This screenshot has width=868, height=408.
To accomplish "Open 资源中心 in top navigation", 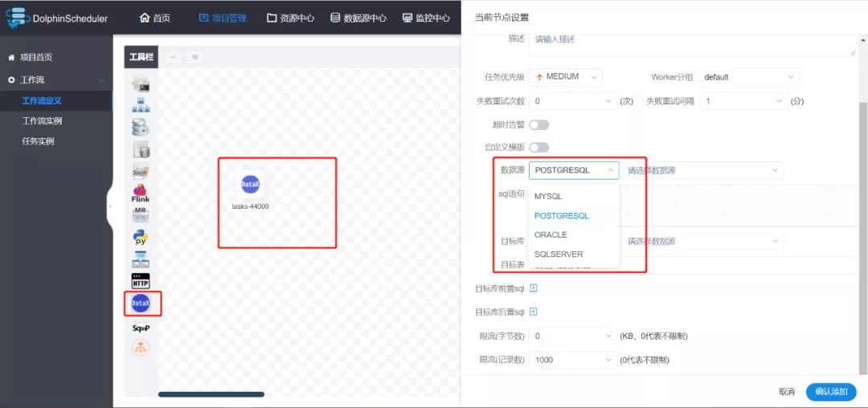I will coord(291,18).
